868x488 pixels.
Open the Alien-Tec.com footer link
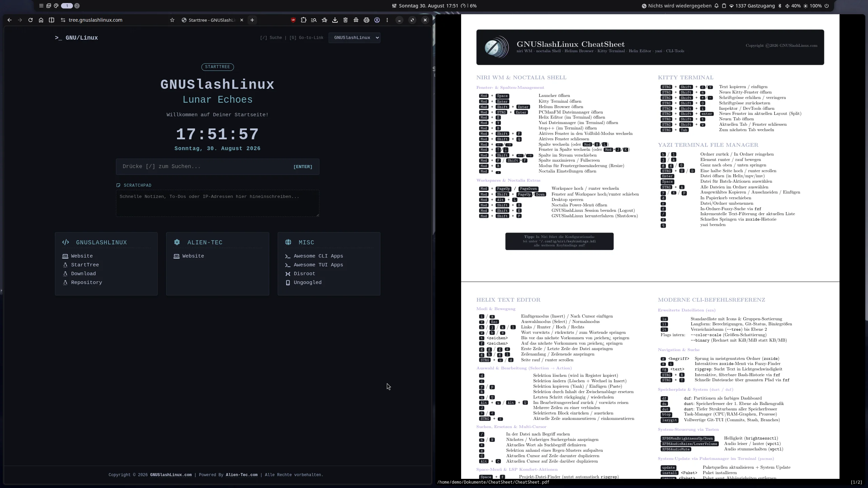(242, 475)
